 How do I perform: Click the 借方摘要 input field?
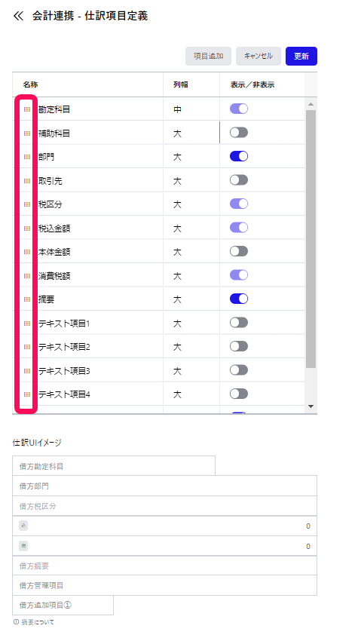[164, 566]
